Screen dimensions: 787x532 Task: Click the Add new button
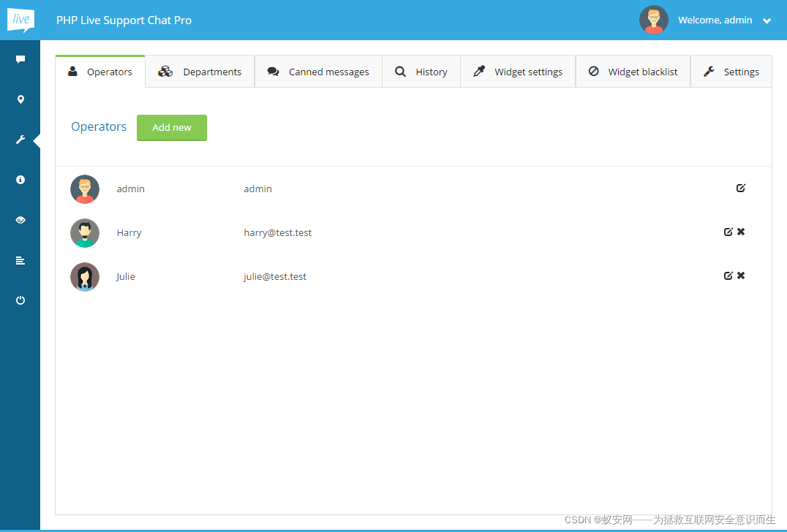172,128
